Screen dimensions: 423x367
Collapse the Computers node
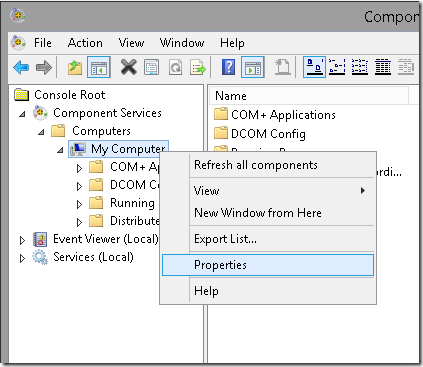(41, 132)
